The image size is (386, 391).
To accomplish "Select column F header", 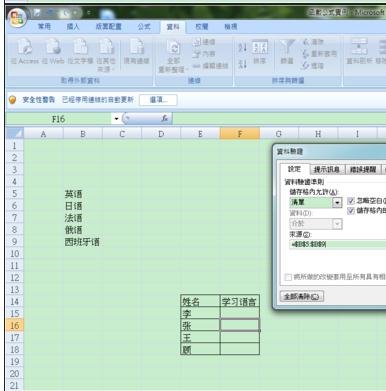I will pyautogui.click(x=240, y=134).
